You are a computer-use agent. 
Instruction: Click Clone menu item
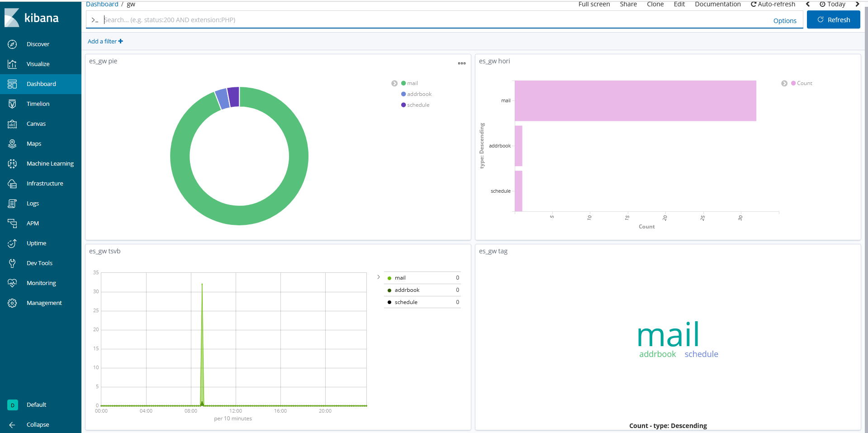pyautogui.click(x=655, y=4)
